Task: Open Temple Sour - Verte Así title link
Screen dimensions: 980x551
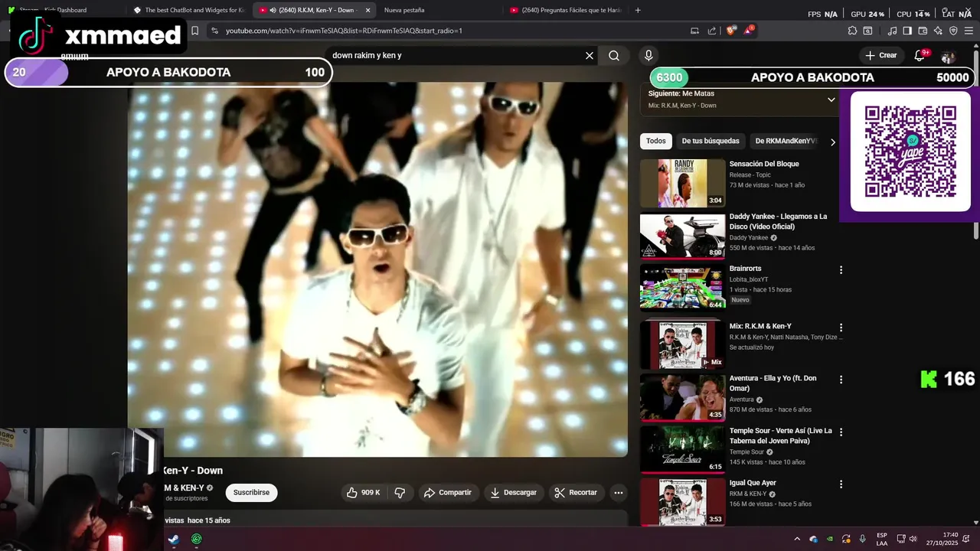Action: 780,435
